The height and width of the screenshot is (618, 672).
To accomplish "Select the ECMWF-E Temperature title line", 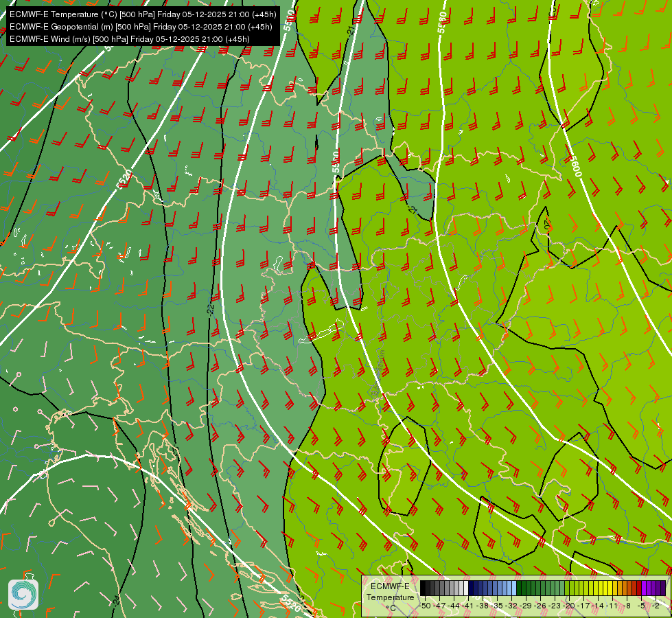I will pos(143,14).
